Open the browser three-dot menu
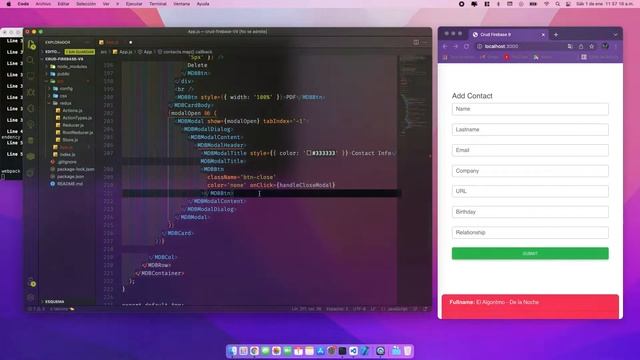 click(x=616, y=47)
